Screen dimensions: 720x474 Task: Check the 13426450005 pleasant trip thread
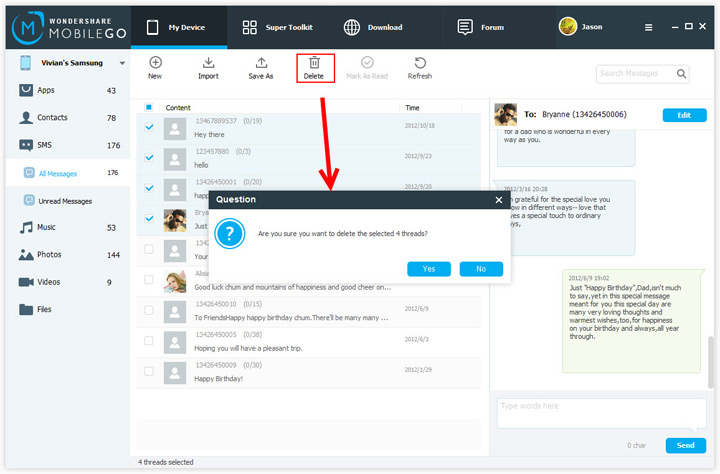tap(149, 341)
